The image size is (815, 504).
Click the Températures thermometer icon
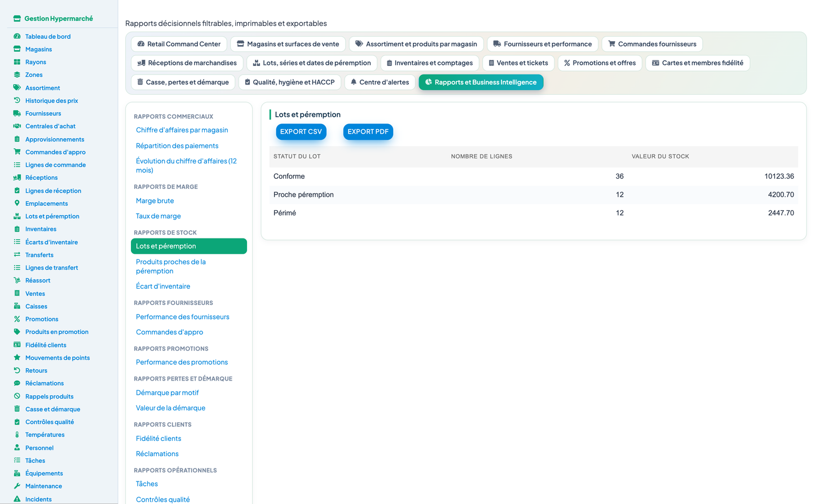point(17,435)
